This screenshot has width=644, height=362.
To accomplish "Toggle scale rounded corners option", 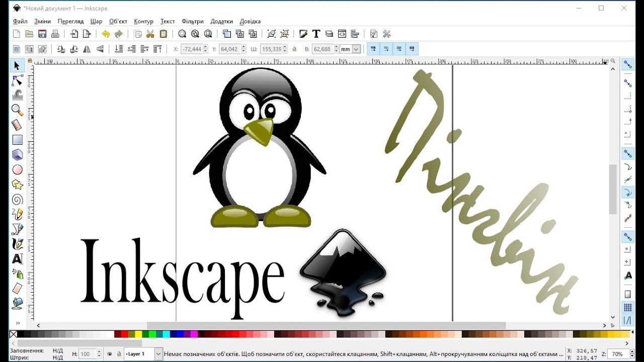I will (386, 49).
